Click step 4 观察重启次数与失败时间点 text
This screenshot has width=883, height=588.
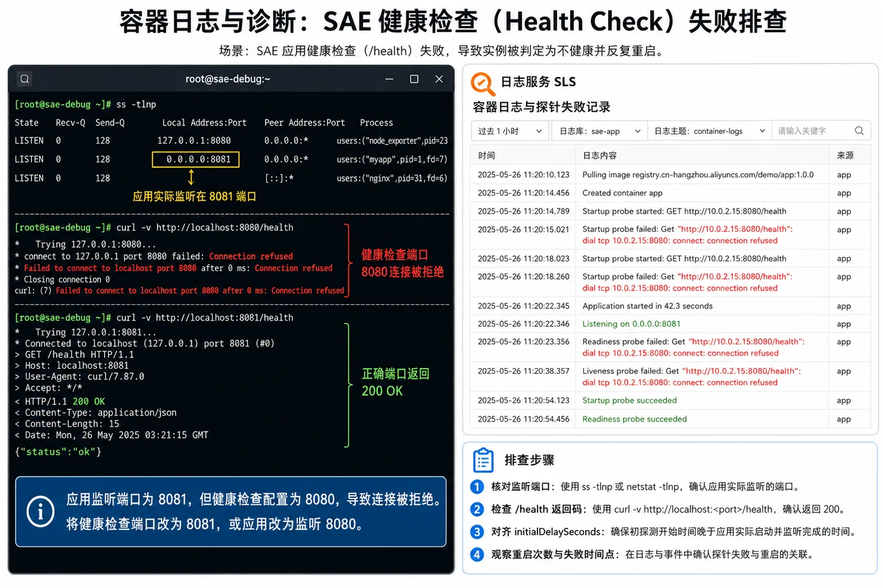[x=655, y=555]
